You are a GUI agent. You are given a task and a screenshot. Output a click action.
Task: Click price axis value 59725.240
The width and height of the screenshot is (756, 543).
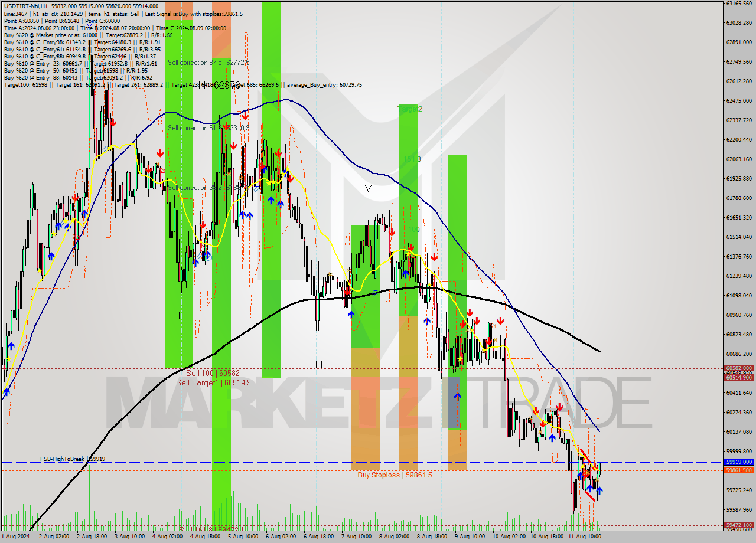[x=738, y=490]
